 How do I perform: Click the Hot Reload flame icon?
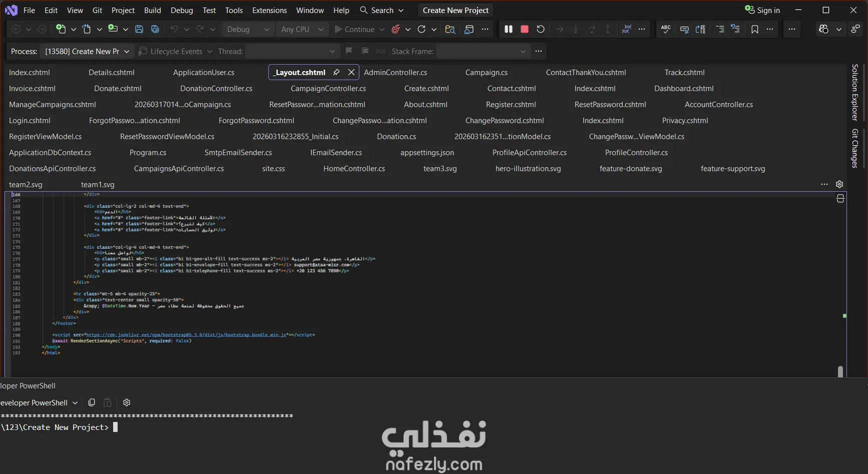coord(396,29)
